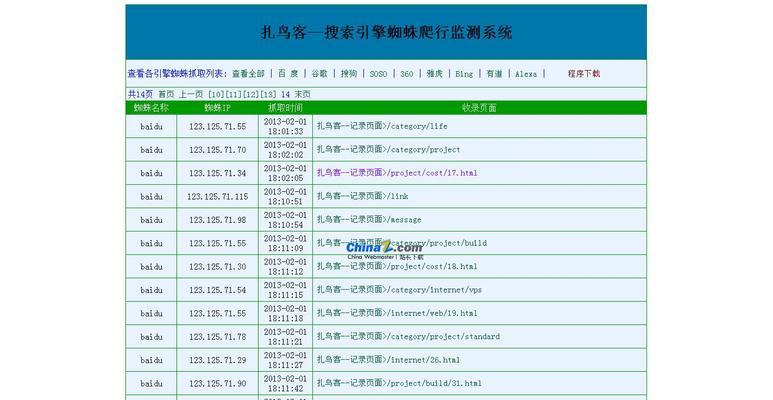Click the 抓取时间 column header
The width and height of the screenshot is (773, 400).
(x=285, y=108)
